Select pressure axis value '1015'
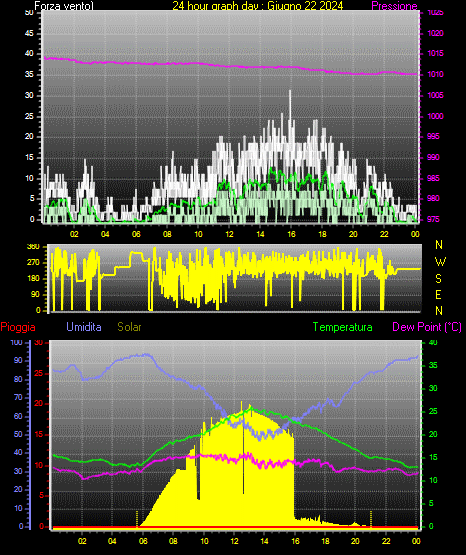 pyautogui.click(x=435, y=53)
